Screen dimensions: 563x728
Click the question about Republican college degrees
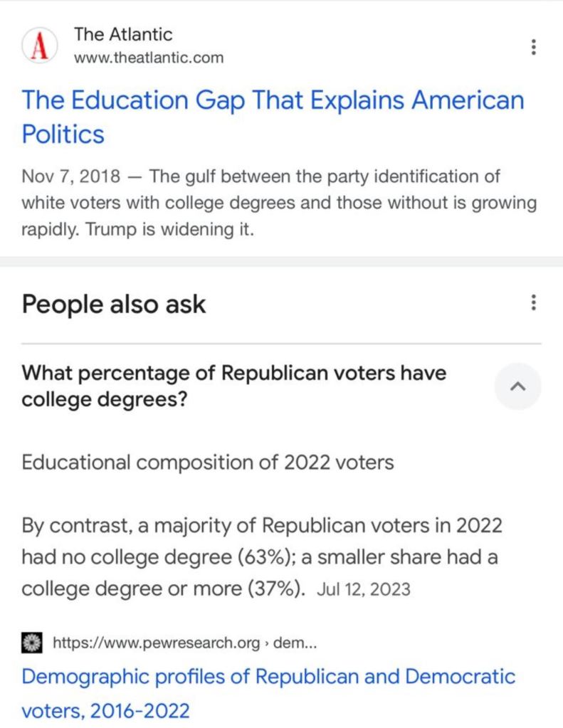tap(234, 386)
